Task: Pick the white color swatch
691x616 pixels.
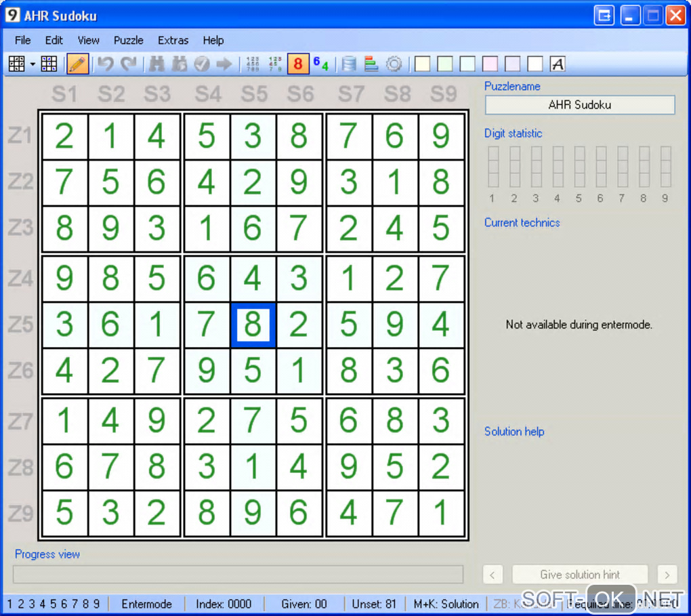Action: tap(535, 64)
